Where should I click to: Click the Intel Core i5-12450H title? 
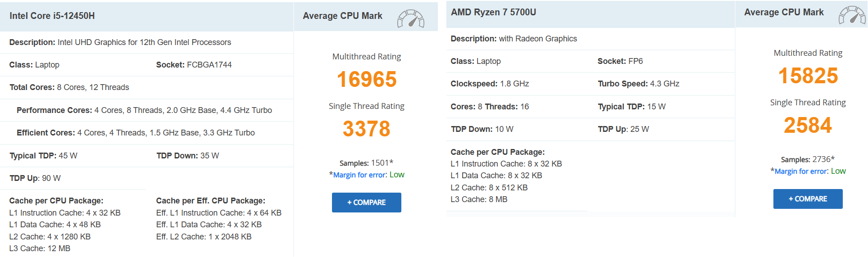(52, 16)
